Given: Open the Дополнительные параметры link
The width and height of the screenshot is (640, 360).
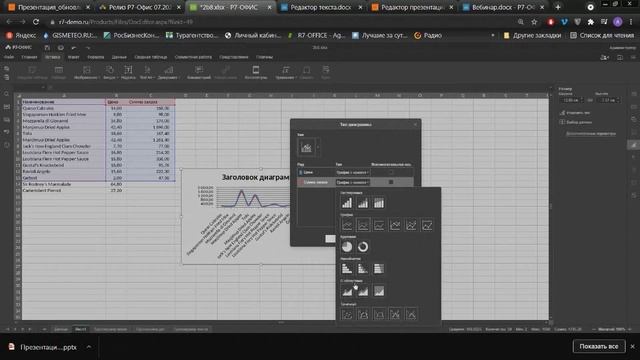Looking at the screenshot, I should pyautogui.click(x=591, y=133).
